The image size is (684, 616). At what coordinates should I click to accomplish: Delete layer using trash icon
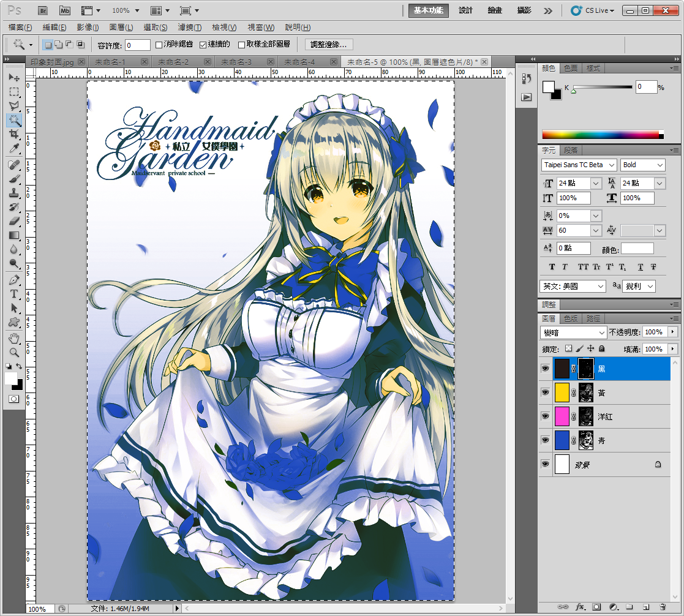pos(663,606)
